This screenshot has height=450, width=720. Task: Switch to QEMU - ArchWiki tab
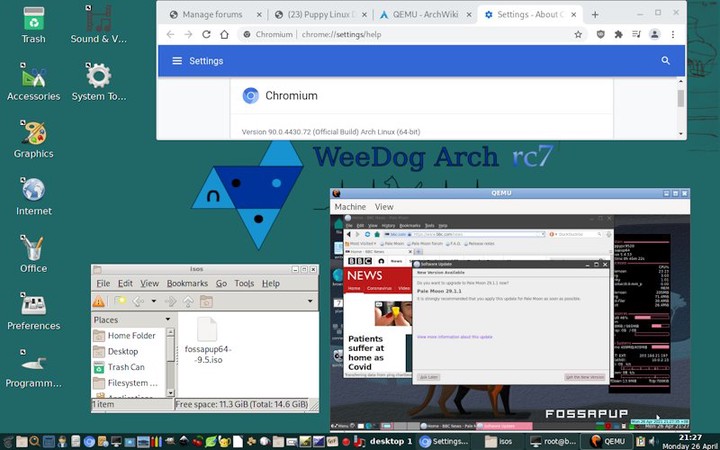click(x=424, y=15)
